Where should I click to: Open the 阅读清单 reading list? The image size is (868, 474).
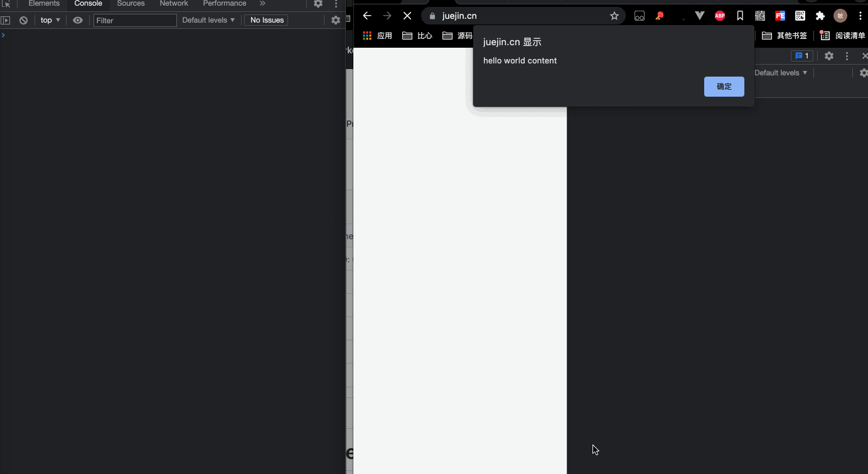click(x=842, y=36)
